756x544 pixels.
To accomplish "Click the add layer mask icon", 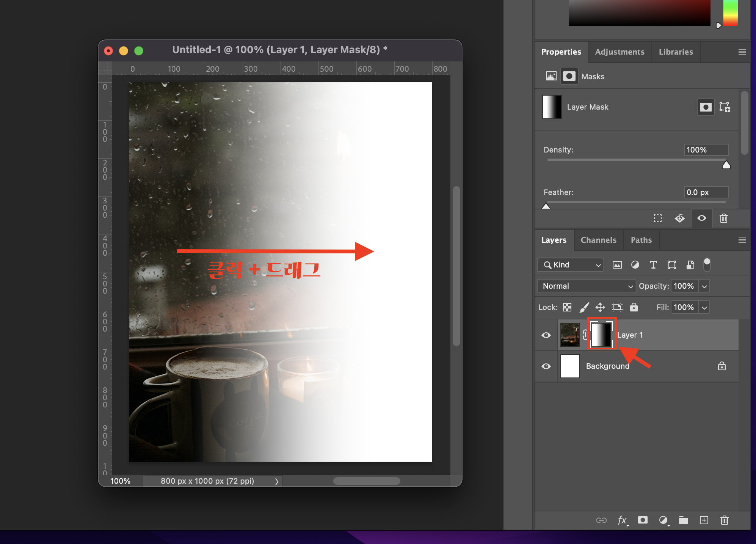I will click(x=643, y=520).
